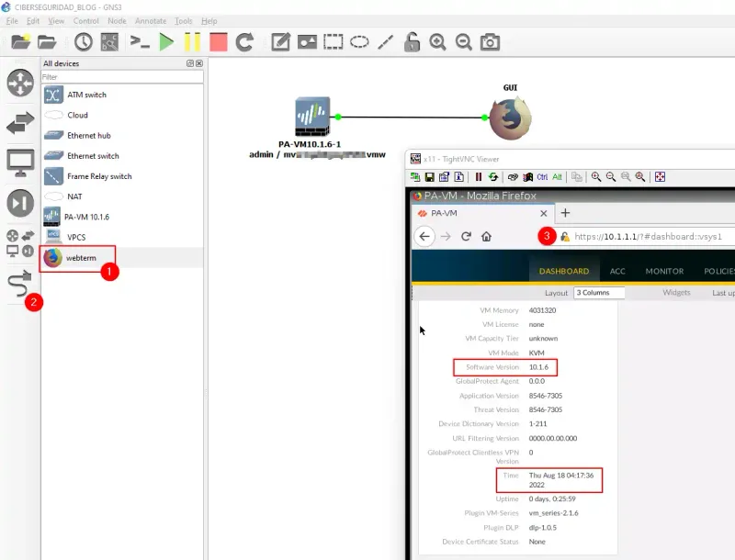Image resolution: width=735 pixels, height=560 pixels.
Task: Open the Control menu
Action: pyautogui.click(x=85, y=21)
